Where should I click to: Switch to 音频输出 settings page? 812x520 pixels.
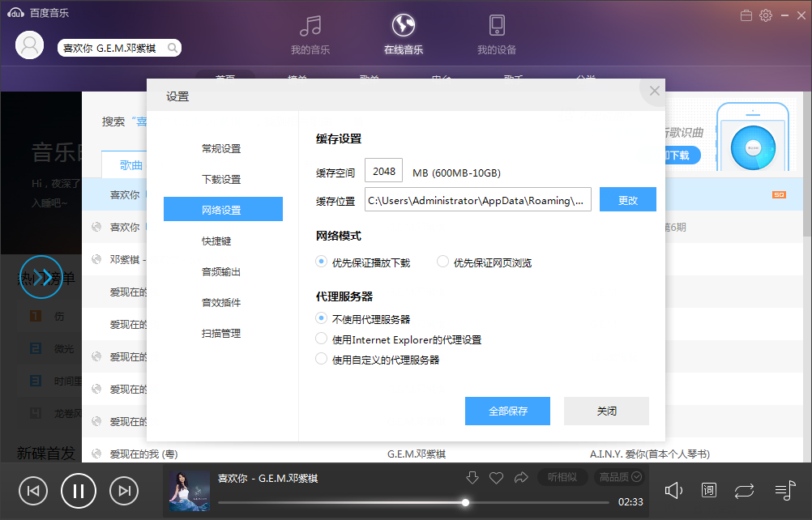(x=221, y=271)
